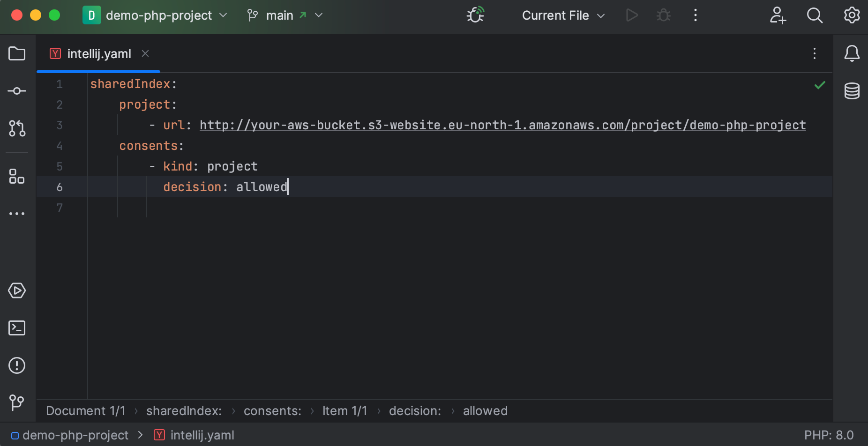Screen dimensions: 868x446
Task: Open the AWS bucket project URL
Action: 501,125
